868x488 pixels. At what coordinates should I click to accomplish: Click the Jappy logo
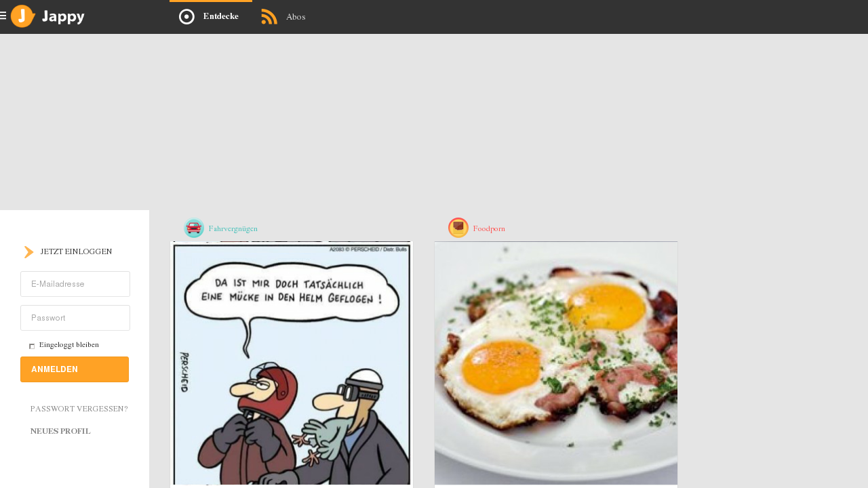[48, 16]
